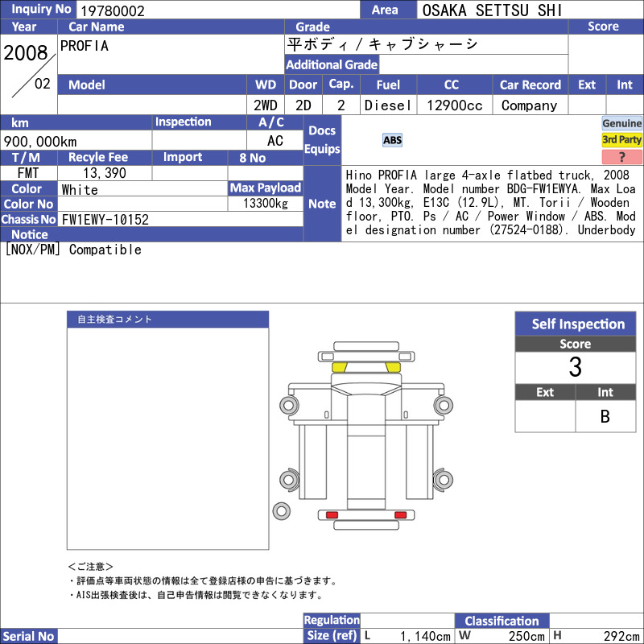This screenshot has height=644, width=644.
Task: Click the Diesel fuel value
Action: click(x=388, y=105)
